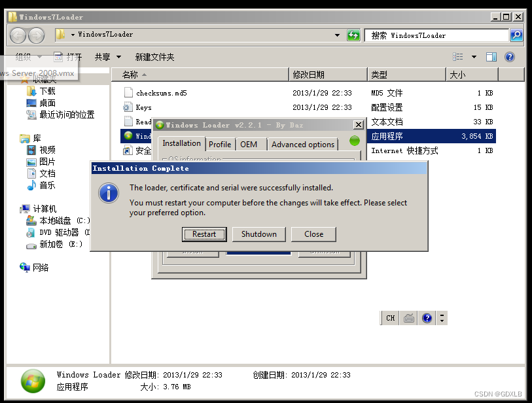Viewport: 532px width, 403px height.
Task: Open the Profile tab in Windows Loader
Action: coord(220,145)
